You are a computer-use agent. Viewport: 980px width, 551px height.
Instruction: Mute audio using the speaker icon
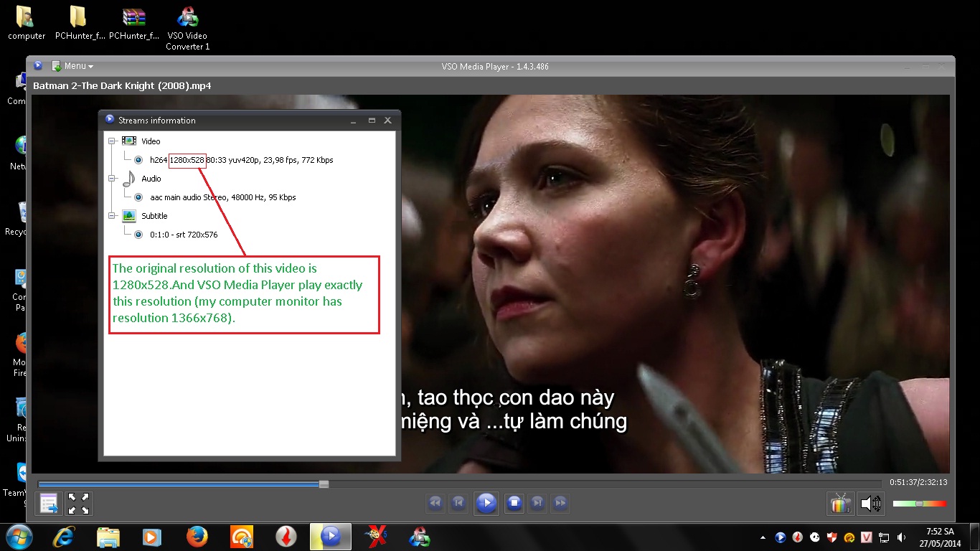871,504
